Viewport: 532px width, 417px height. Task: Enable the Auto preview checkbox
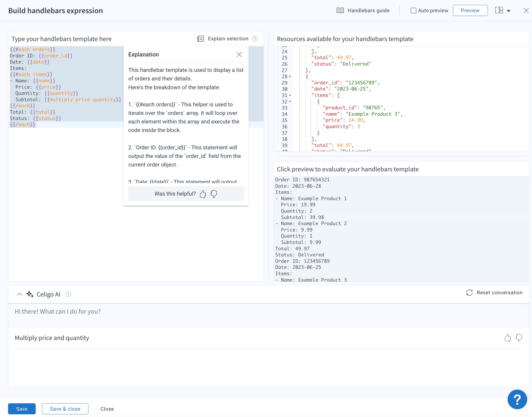pos(413,11)
